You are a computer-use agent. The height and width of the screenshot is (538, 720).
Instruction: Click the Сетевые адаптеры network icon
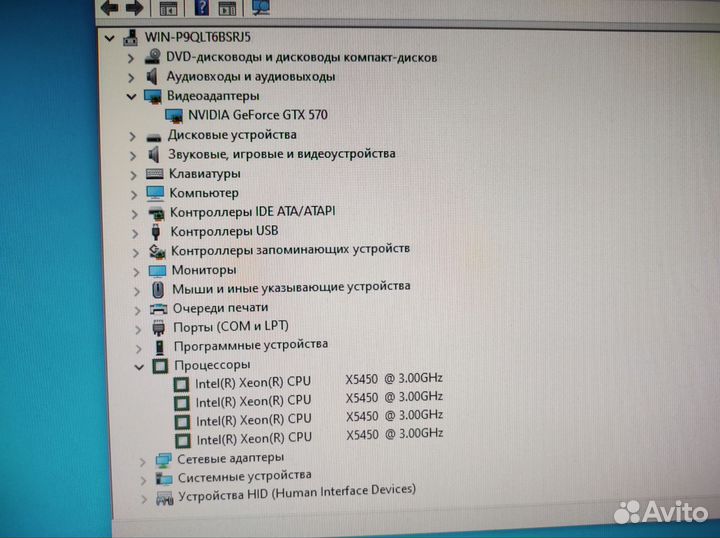163,460
